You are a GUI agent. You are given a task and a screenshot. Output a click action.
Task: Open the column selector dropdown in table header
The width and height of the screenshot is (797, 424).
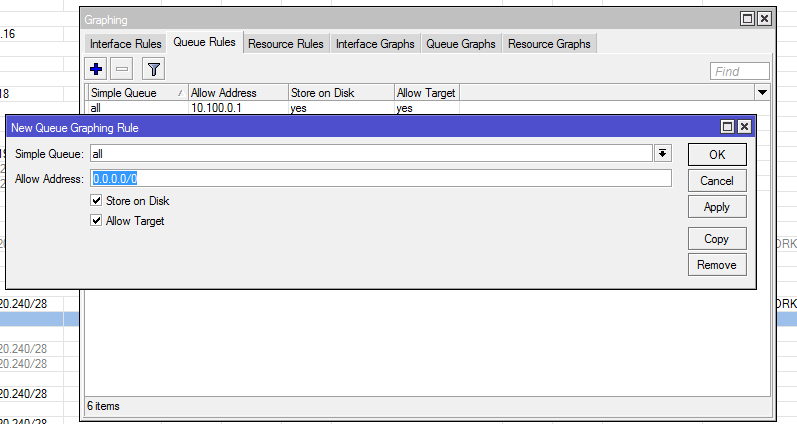763,92
